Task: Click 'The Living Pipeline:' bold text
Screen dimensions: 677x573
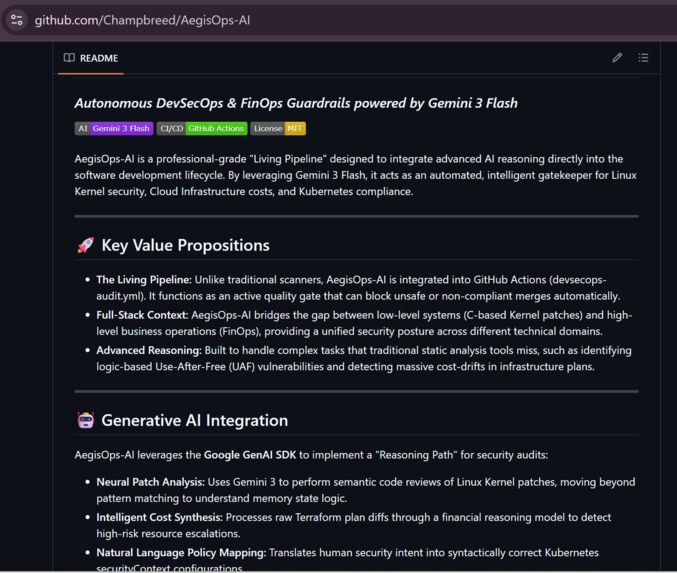Action: 144,280
